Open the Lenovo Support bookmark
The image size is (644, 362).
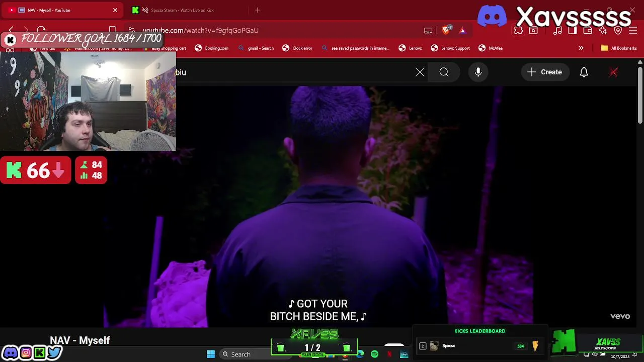(x=450, y=48)
